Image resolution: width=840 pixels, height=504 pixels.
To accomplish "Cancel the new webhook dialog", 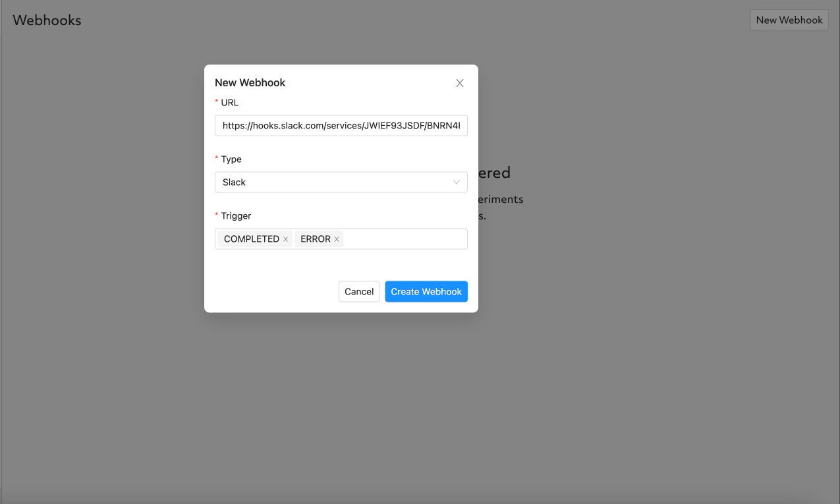I will tap(359, 292).
